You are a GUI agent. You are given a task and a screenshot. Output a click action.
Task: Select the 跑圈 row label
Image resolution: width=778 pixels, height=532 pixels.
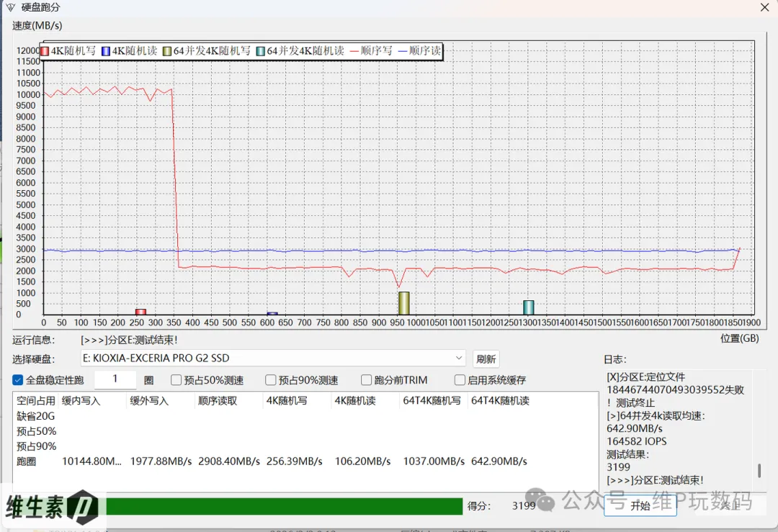[27, 461]
